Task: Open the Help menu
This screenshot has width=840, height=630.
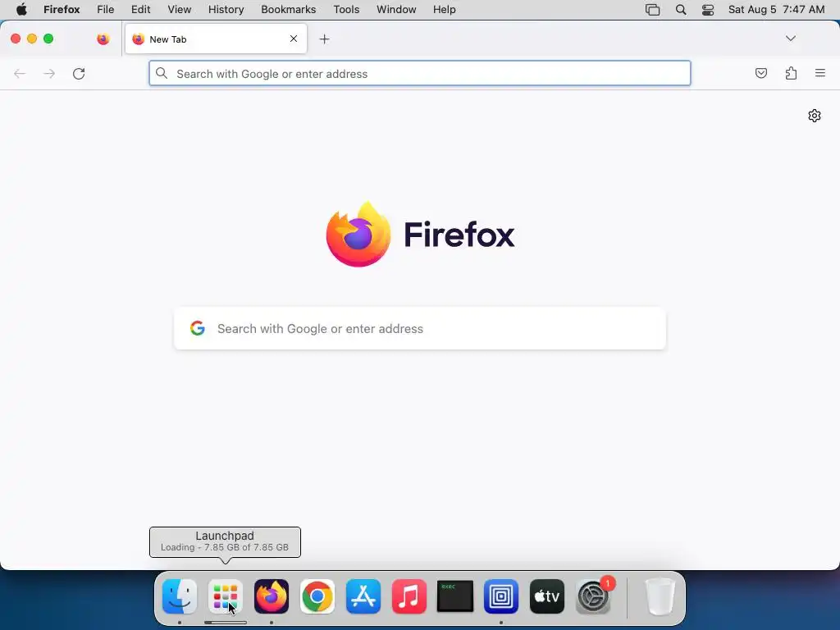Action: click(445, 10)
